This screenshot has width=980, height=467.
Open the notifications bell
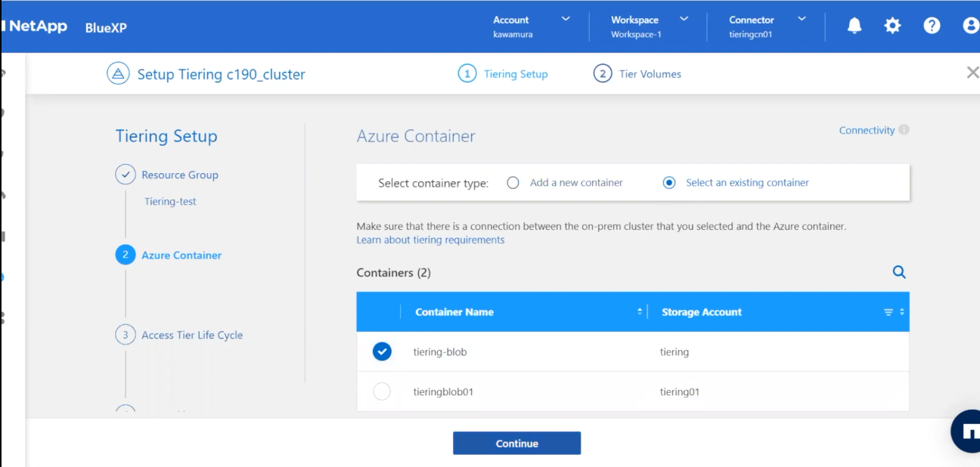coord(854,26)
